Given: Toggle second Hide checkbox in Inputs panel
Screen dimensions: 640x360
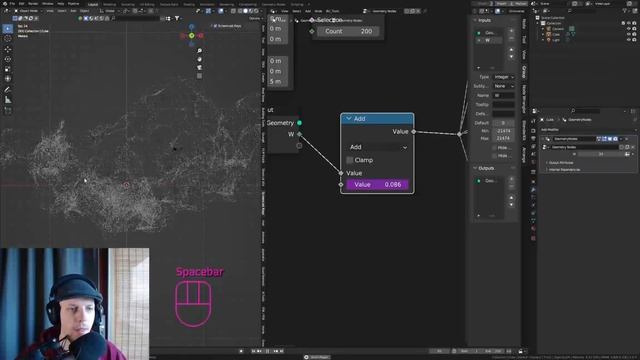Looking at the screenshot, I should pos(494,156).
